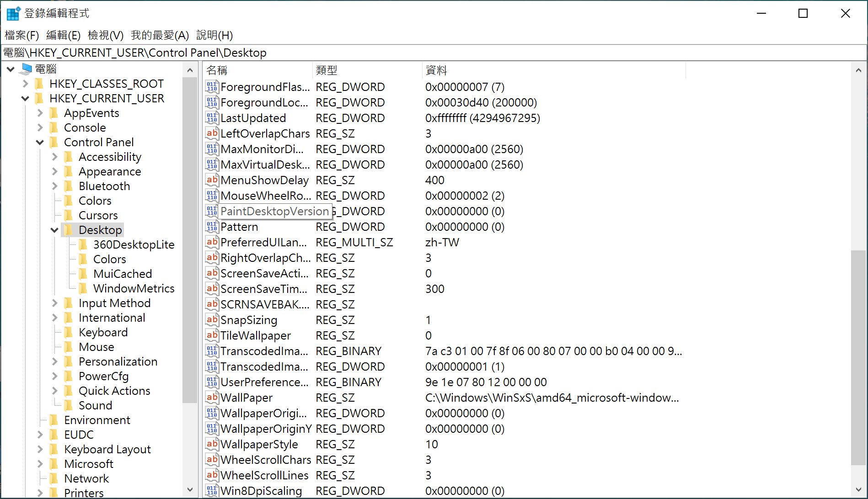Click the icon beside PreferredUILanguages value
868x499 pixels.
[212, 242]
